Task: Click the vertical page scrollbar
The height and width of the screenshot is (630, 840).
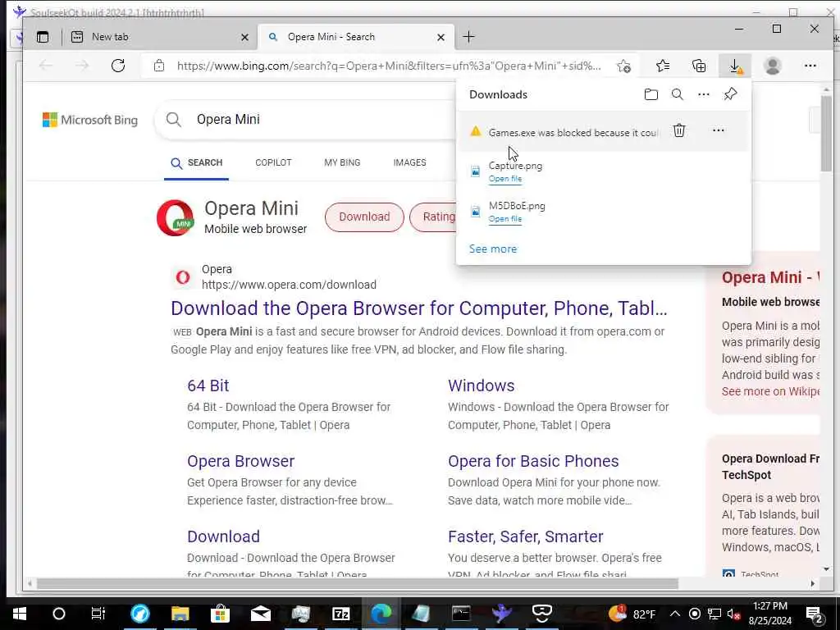Action: [x=826, y=134]
